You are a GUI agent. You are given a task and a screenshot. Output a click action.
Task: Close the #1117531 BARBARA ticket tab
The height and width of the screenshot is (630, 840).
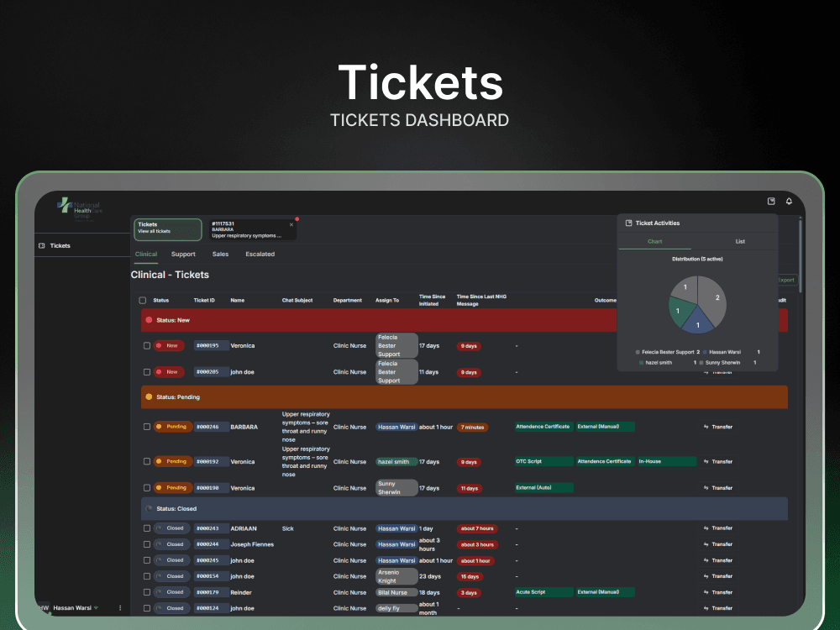pos(291,225)
